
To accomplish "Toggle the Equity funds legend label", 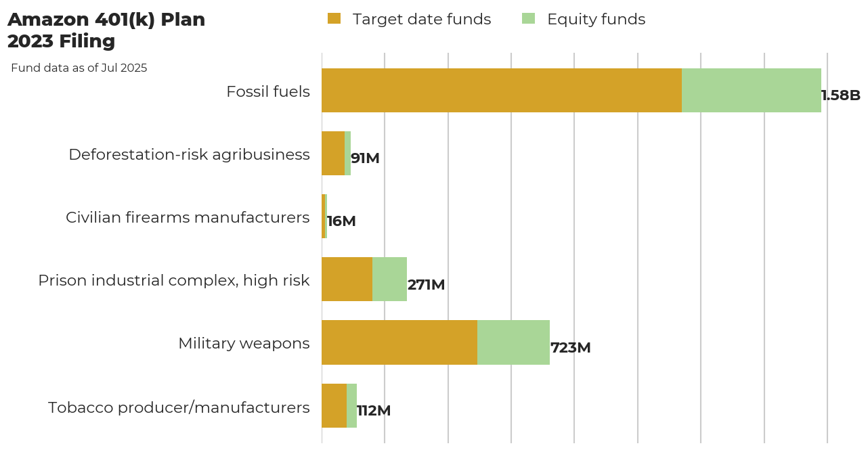I will (x=596, y=20).
